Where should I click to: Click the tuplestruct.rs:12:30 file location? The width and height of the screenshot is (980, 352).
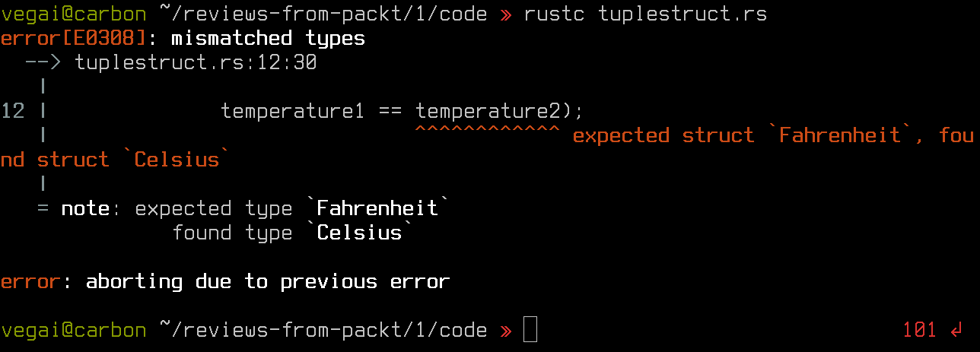196,62
